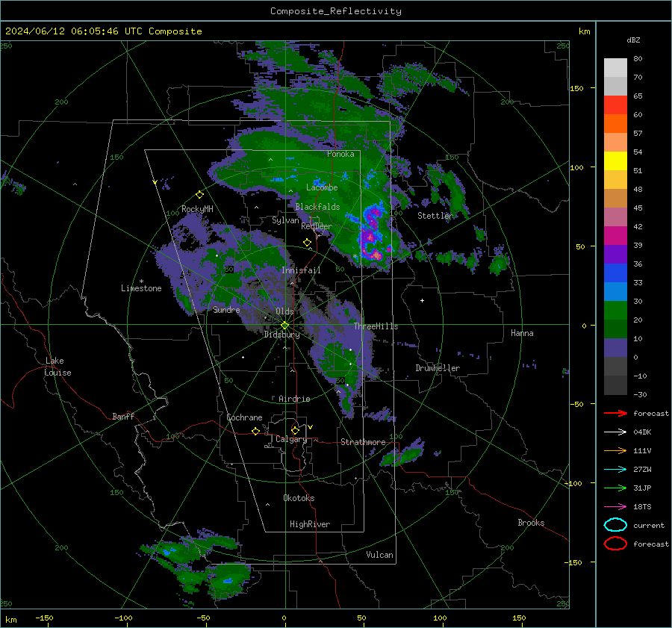Click the 36 dBZ blue color swatch

coord(615,273)
